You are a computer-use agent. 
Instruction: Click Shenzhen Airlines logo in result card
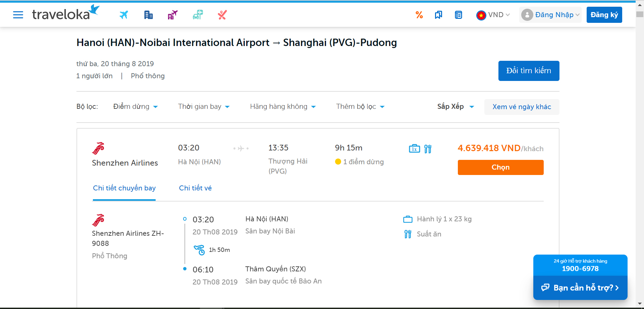tap(98, 148)
